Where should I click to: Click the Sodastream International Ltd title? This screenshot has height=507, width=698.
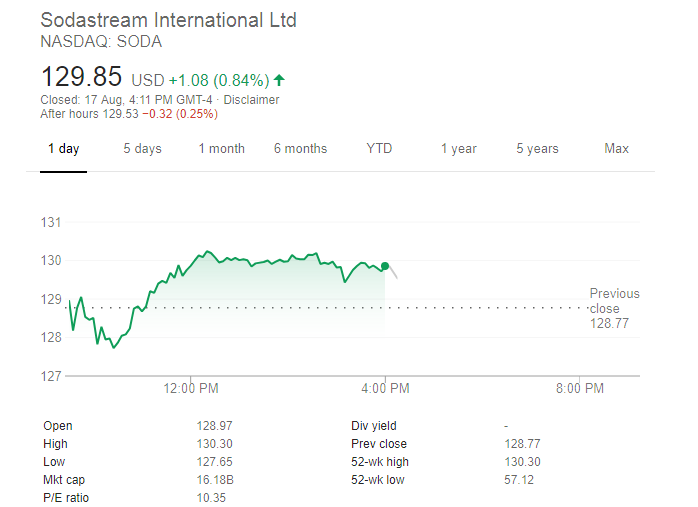[168, 20]
